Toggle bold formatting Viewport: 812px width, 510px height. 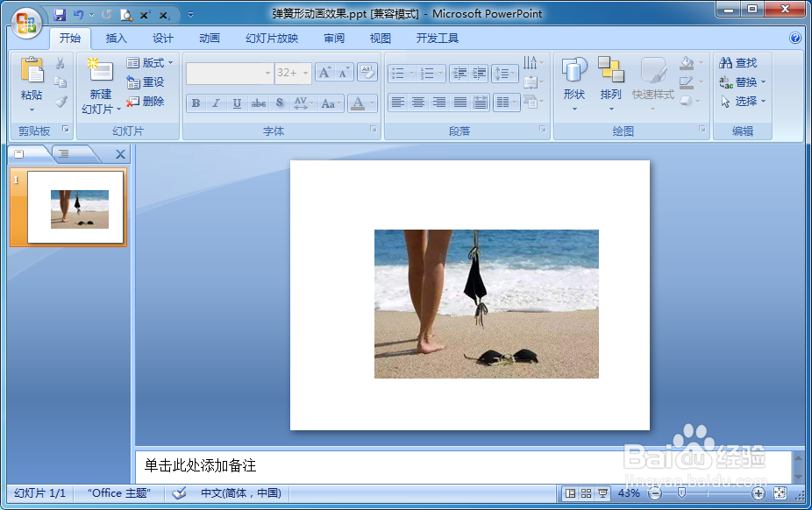click(x=196, y=103)
